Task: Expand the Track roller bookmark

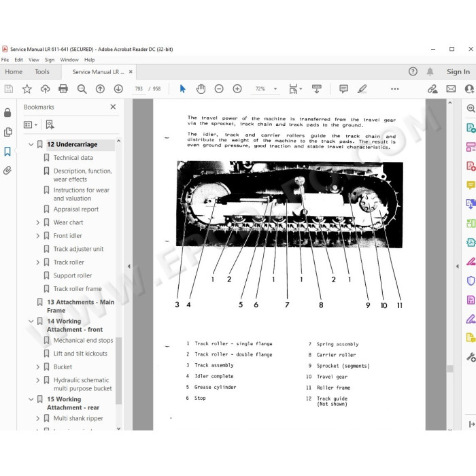Action: tap(37, 262)
